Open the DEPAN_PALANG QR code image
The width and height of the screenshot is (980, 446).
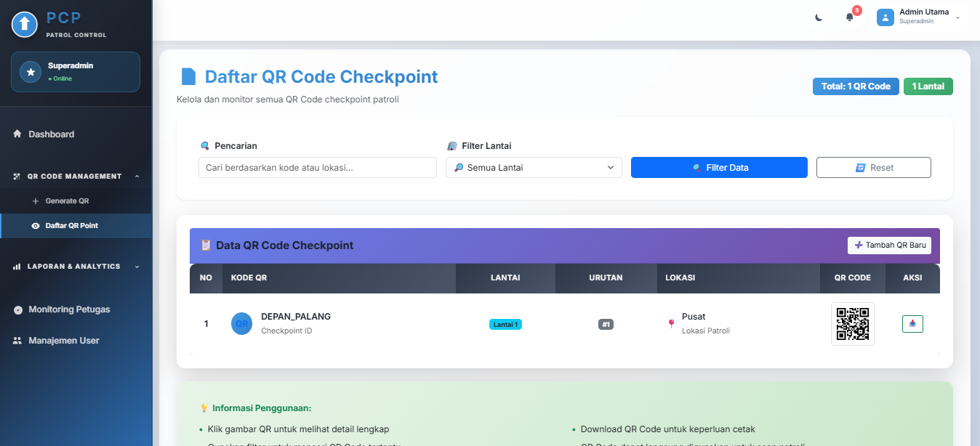click(x=852, y=324)
